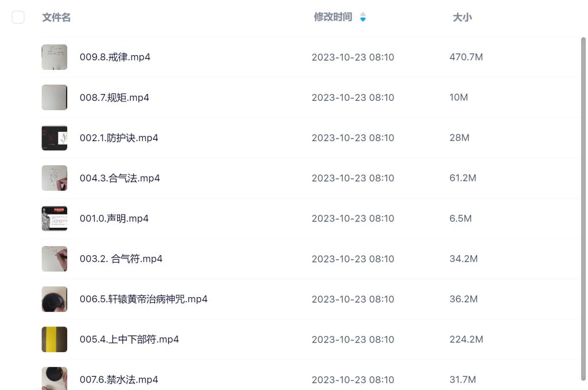The image size is (588, 390).
Task: Click thumbnail of 004.3.合气法.mp4
Action: [55, 178]
